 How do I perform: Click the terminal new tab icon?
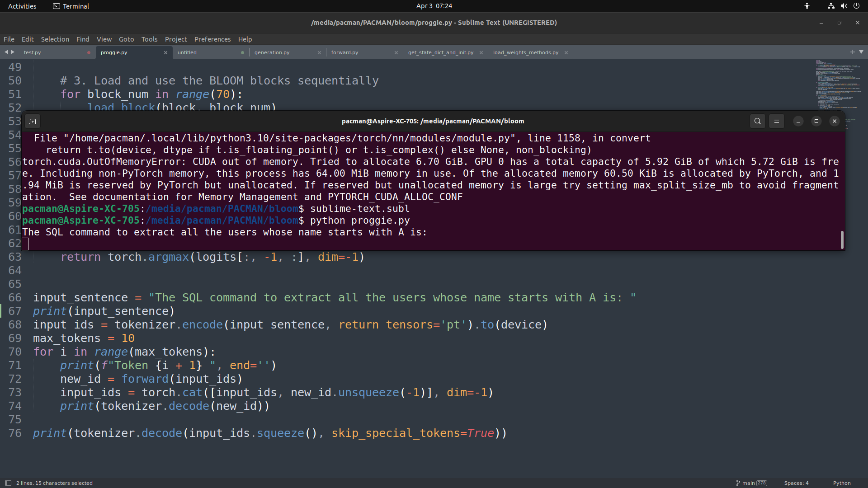(x=33, y=121)
